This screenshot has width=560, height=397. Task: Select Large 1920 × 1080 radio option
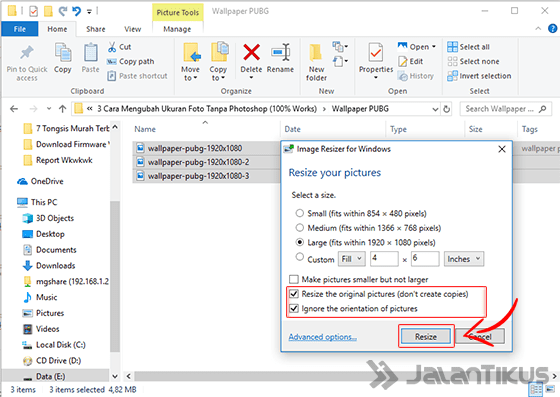(299, 242)
